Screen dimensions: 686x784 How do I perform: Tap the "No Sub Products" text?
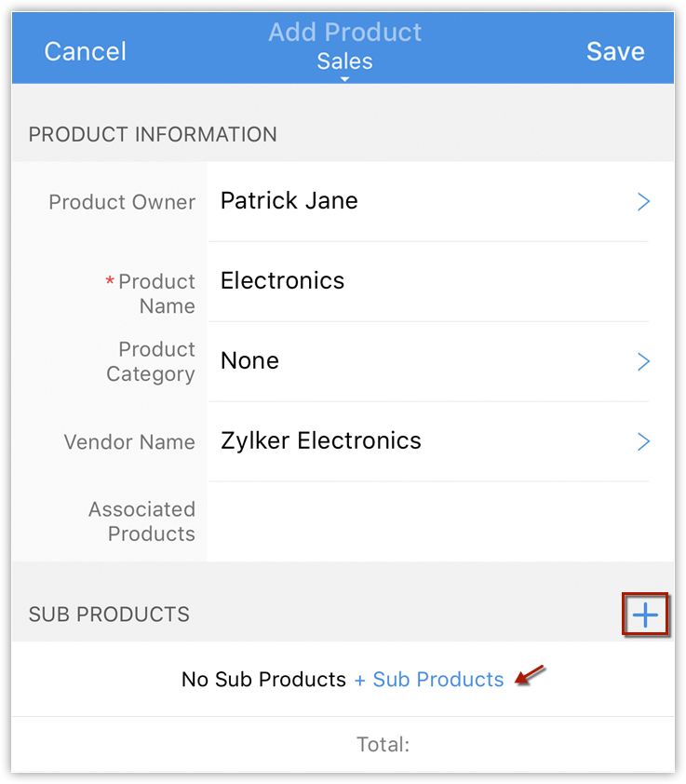[x=263, y=680]
